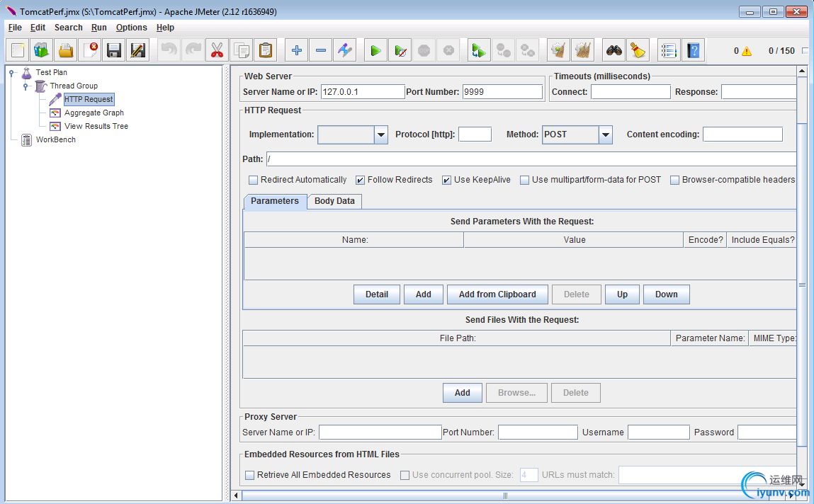The image size is (814, 504).
Task: Click the Undo arrow icon
Action: pyautogui.click(x=169, y=50)
